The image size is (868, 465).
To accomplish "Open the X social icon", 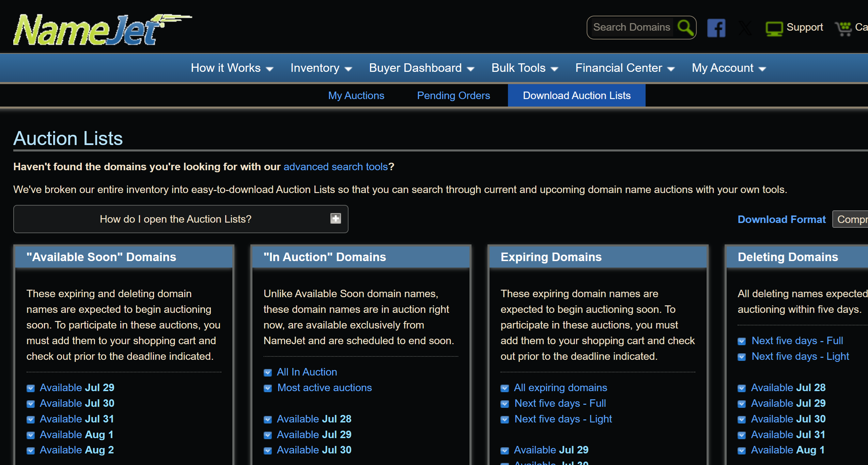I will point(745,28).
